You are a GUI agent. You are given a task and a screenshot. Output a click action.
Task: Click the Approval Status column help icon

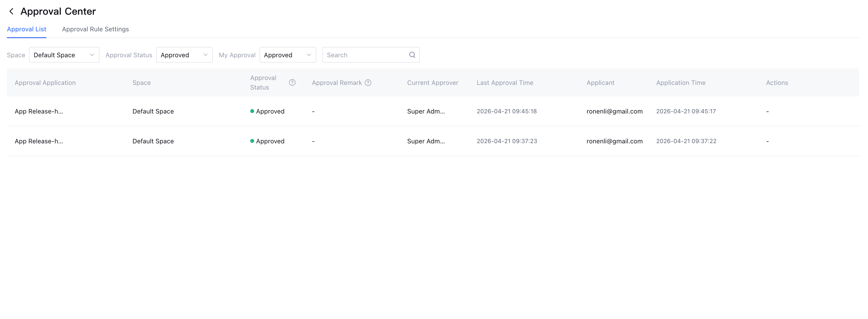tap(292, 83)
